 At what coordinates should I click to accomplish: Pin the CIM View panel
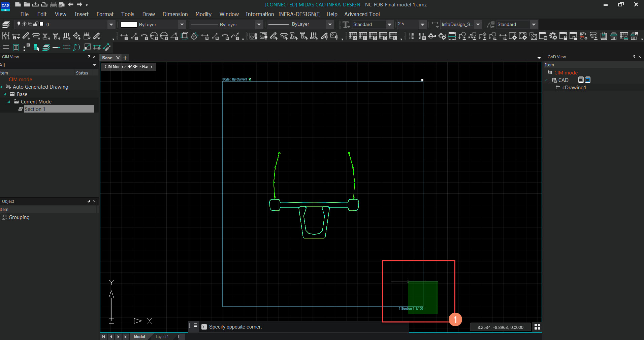89,57
